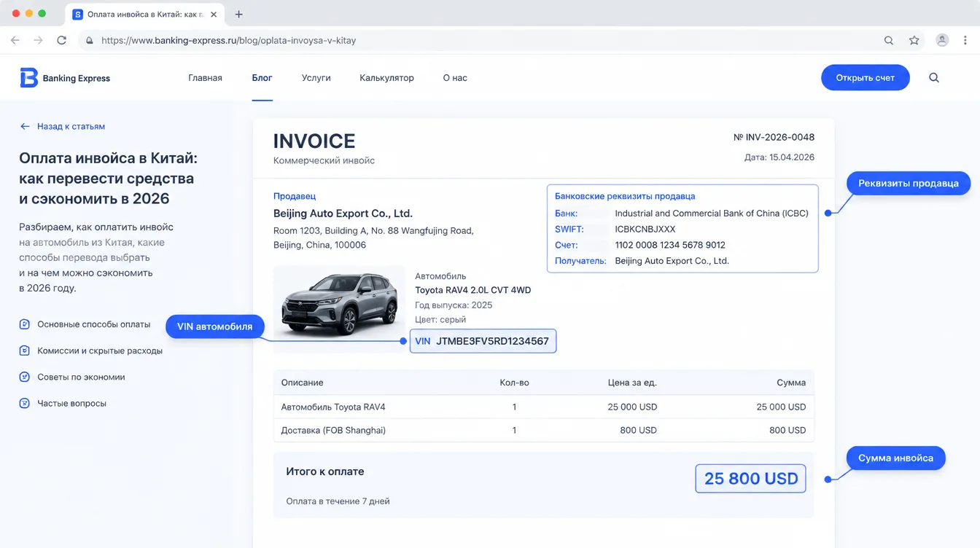The width and height of the screenshot is (980, 548).
Task: Open the Chrome three-dot menu
Action: [x=966, y=41]
